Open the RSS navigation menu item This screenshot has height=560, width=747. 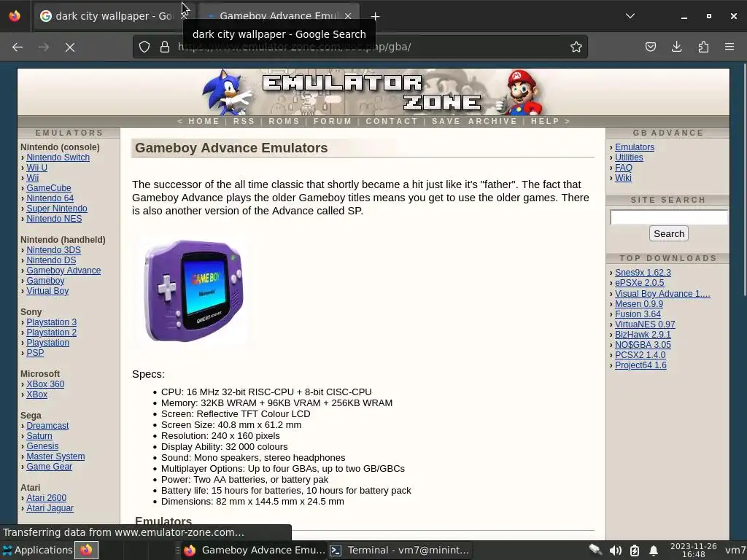[x=244, y=121]
